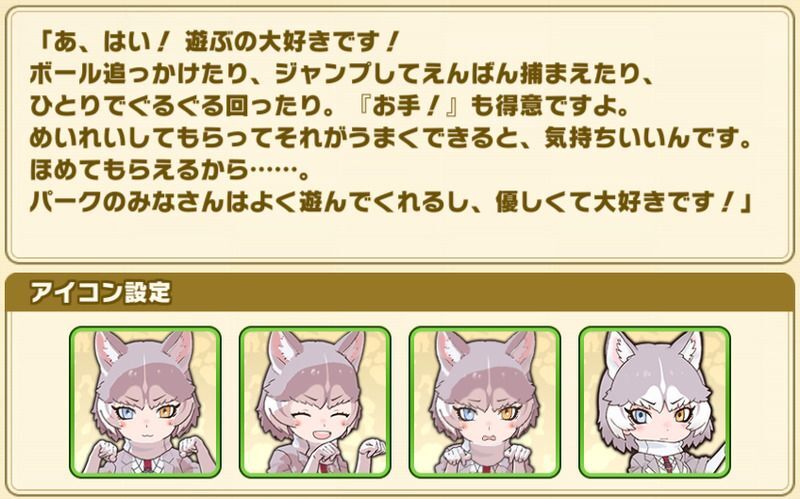Choose the laughing closed-eyes face icon
This screenshot has width=800, height=499.
pos(315,402)
